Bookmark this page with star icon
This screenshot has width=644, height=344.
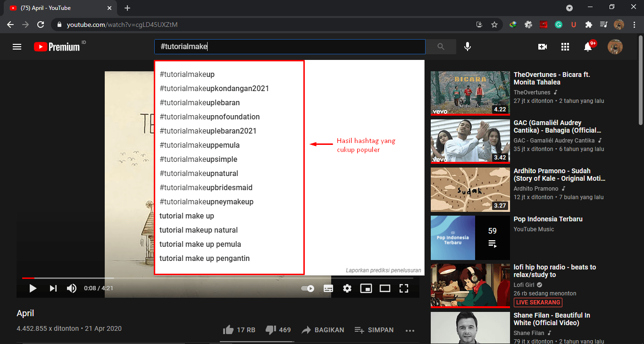(x=494, y=25)
